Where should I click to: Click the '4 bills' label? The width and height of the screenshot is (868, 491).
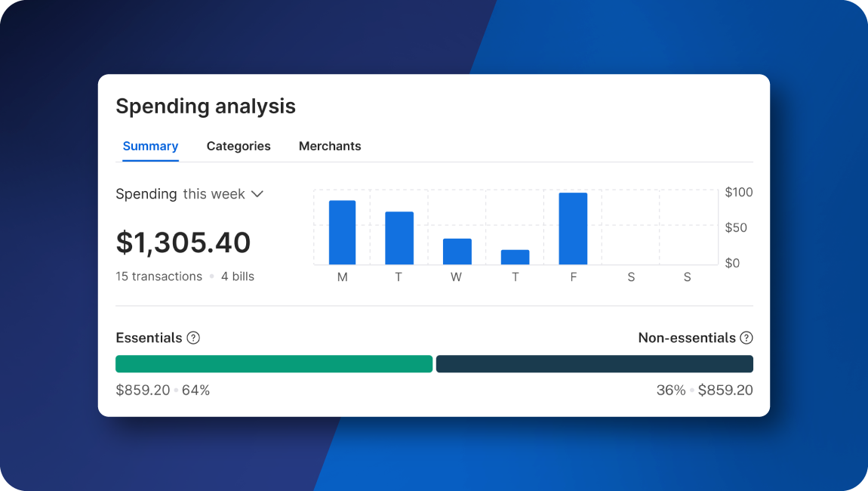pyautogui.click(x=239, y=276)
